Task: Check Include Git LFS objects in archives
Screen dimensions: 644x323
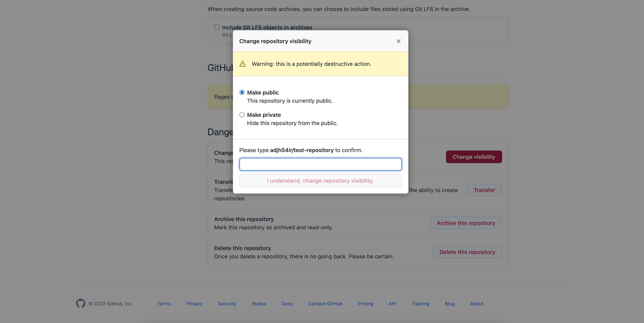Action: (217, 27)
